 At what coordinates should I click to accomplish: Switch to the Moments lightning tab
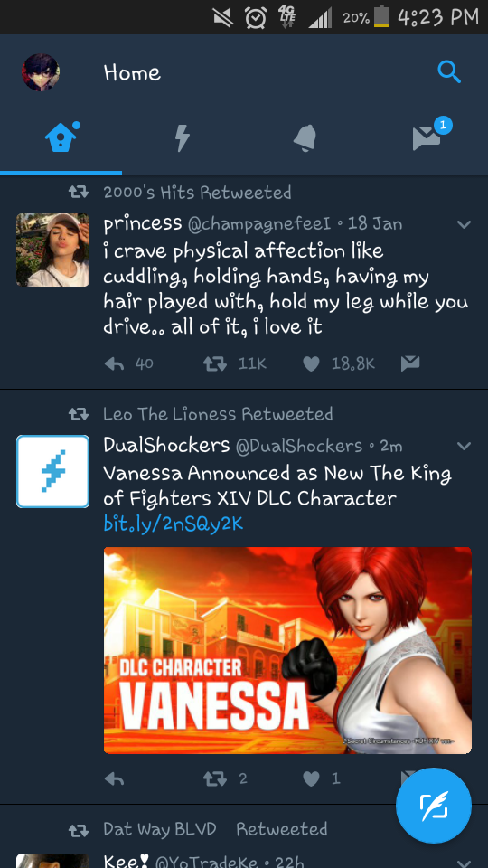point(183,137)
